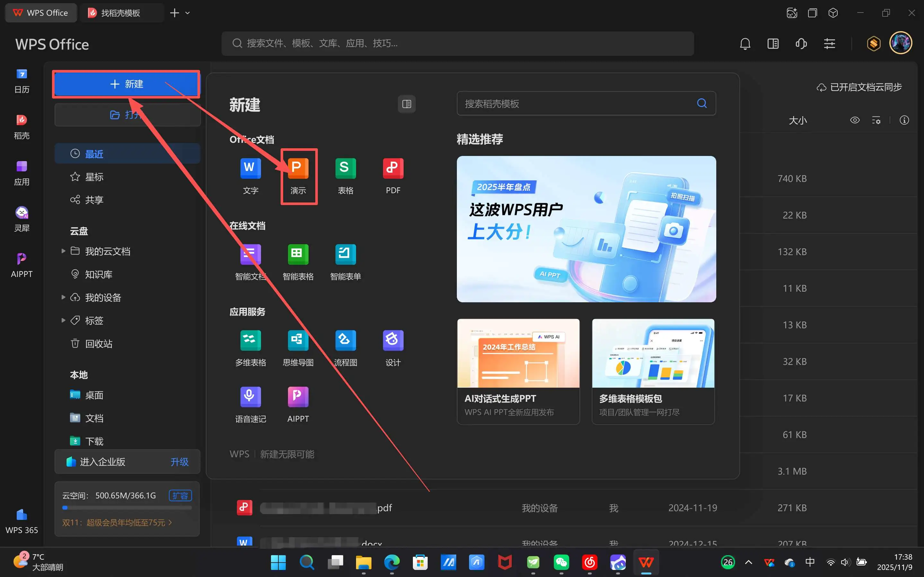Switch to the 找稻壳模板 tab
This screenshot has height=577, width=924.
tap(120, 13)
